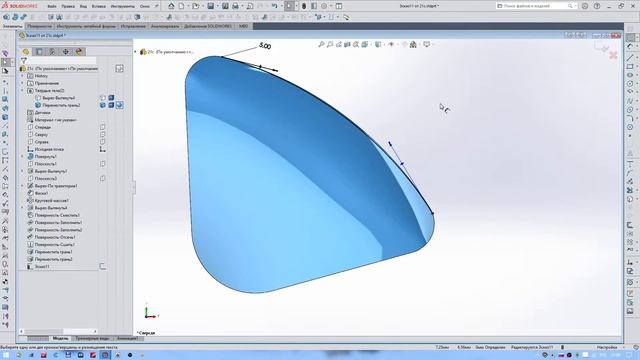Undo the last action with the Undo arrow
640x360 pixels.
click(x=274, y=6)
